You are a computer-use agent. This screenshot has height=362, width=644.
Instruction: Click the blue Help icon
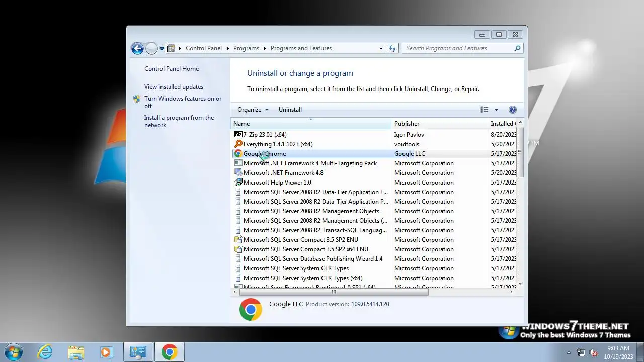pos(513,110)
